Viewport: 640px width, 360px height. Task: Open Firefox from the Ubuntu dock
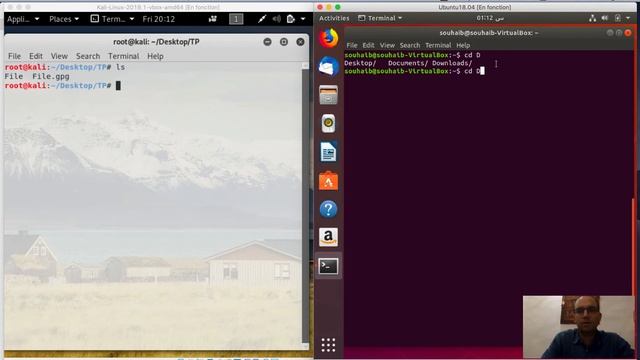point(329,38)
